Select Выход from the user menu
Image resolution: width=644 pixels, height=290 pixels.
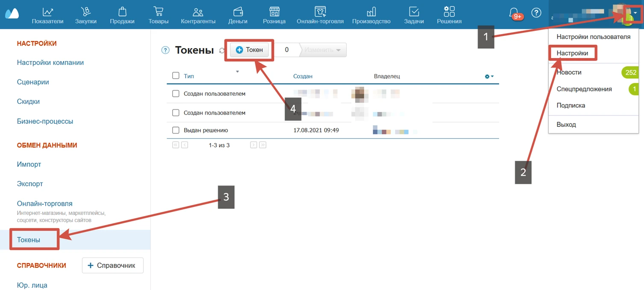coord(566,125)
